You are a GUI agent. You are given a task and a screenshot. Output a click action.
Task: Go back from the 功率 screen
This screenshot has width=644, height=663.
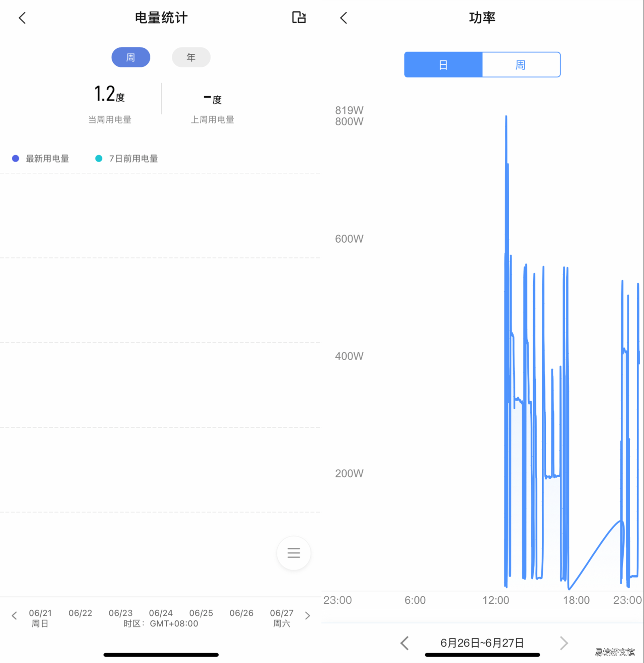[x=343, y=18]
